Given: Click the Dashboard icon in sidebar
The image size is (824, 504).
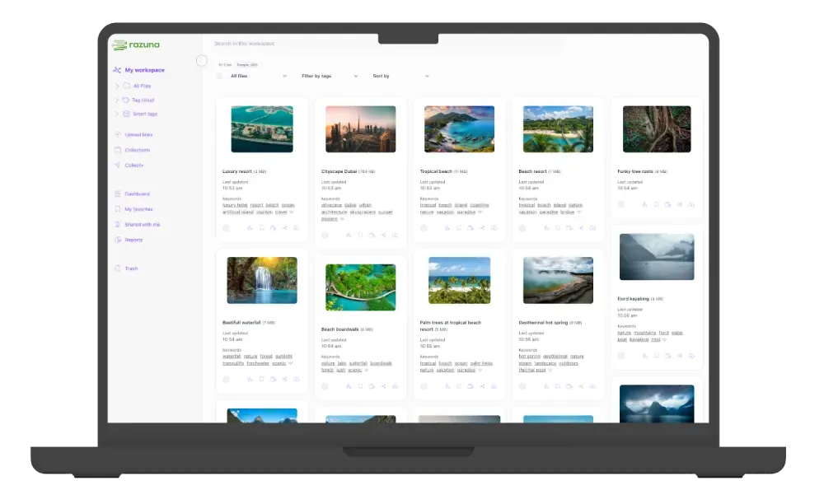Looking at the screenshot, I should (118, 194).
